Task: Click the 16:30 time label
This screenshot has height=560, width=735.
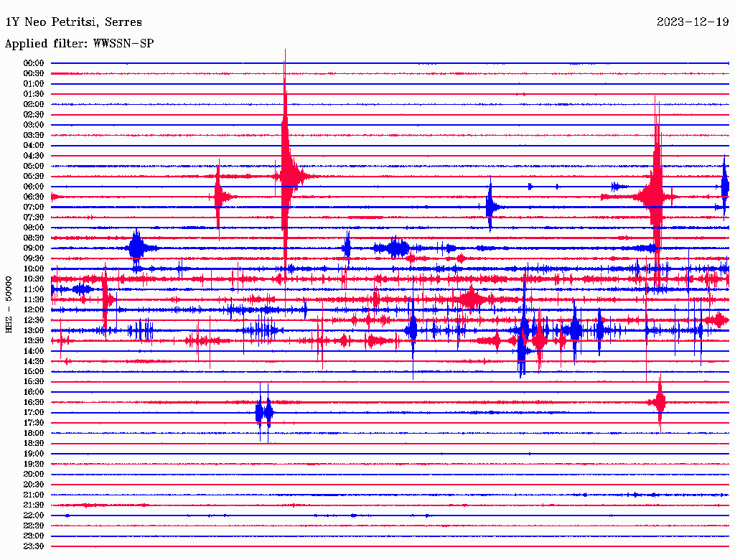Action: (x=34, y=403)
